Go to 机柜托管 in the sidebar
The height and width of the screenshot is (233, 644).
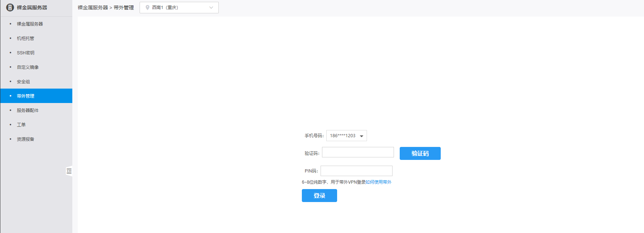point(26,39)
